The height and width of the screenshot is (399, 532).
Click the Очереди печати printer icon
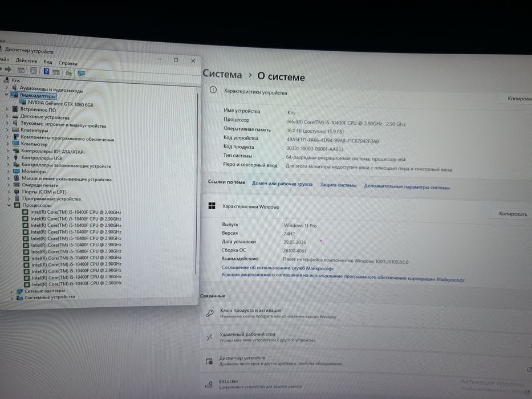coord(17,185)
